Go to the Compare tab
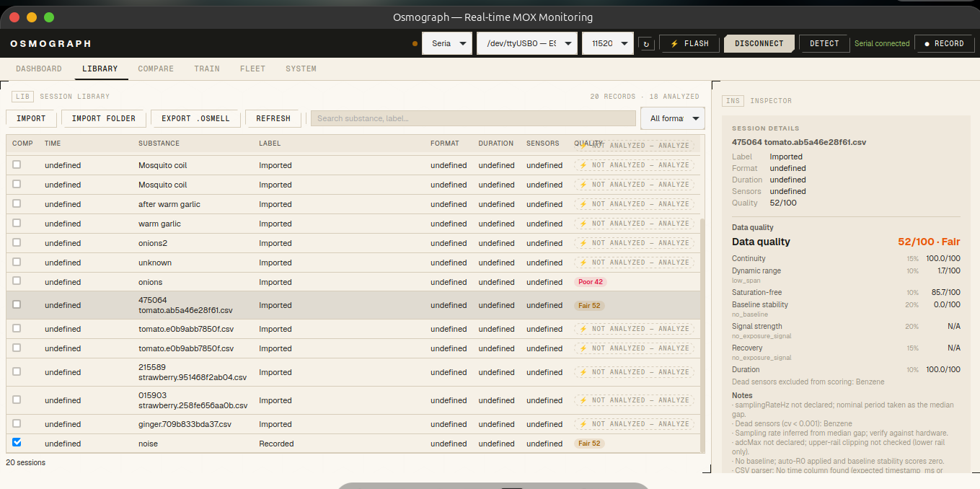The height and width of the screenshot is (489, 980). pyautogui.click(x=156, y=69)
